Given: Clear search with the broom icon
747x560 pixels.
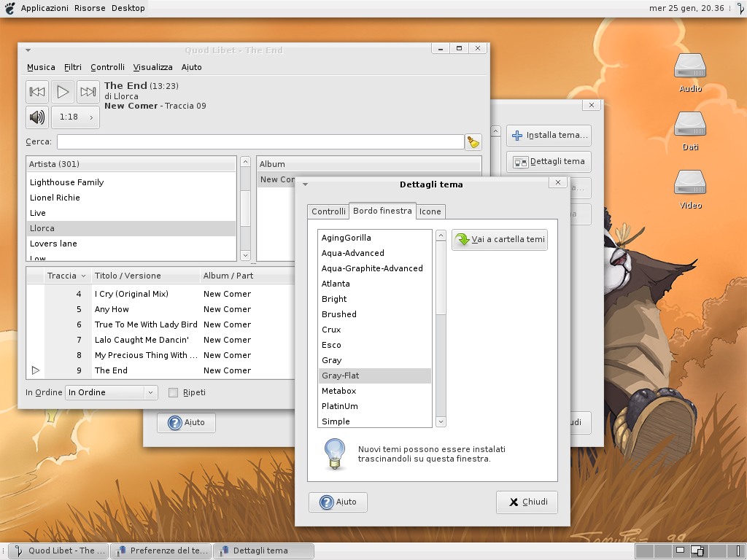Looking at the screenshot, I should (473, 142).
